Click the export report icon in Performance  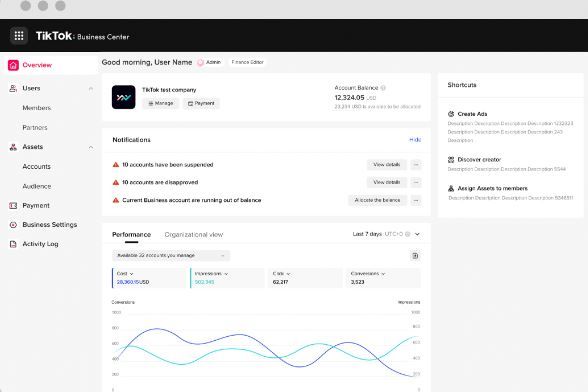pos(415,256)
